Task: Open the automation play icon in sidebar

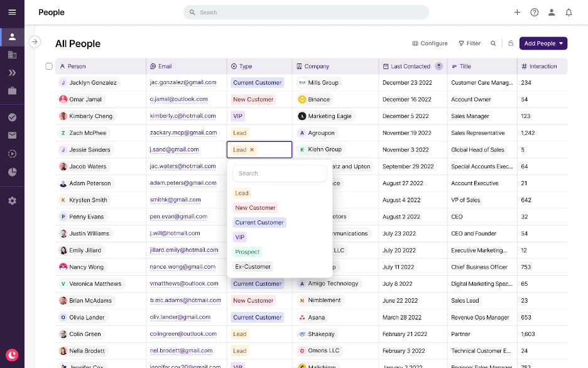Action: (x=12, y=154)
